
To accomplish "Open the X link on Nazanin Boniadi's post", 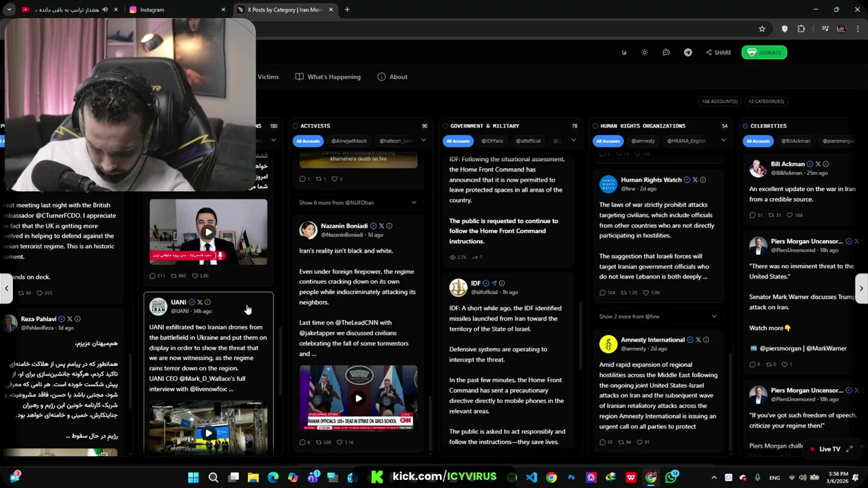I will click(381, 226).
